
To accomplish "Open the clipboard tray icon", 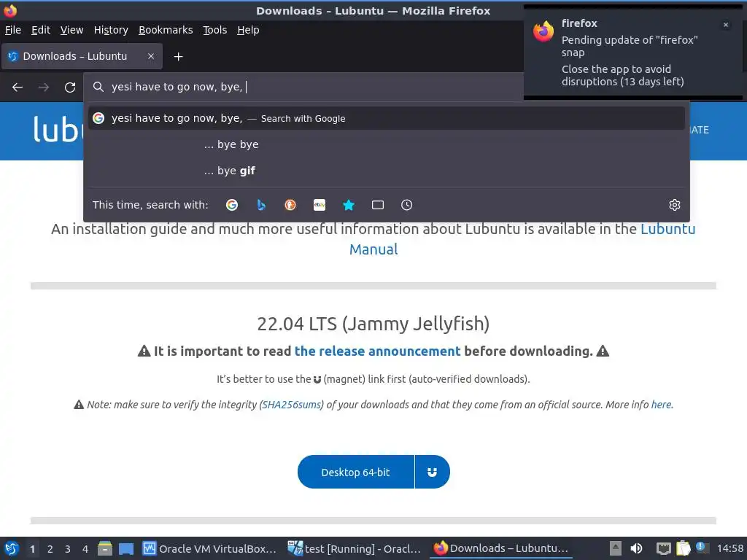I will pos(683,548).
